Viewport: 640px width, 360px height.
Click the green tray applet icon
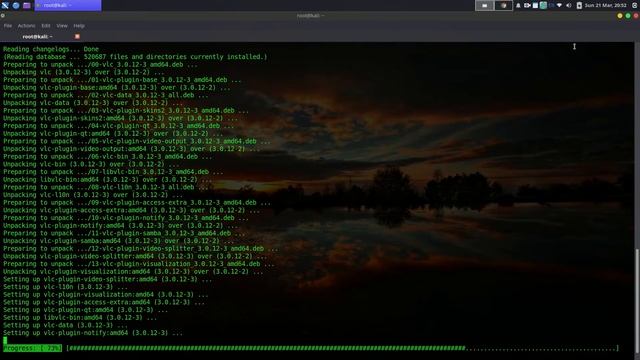coord(543,5)
